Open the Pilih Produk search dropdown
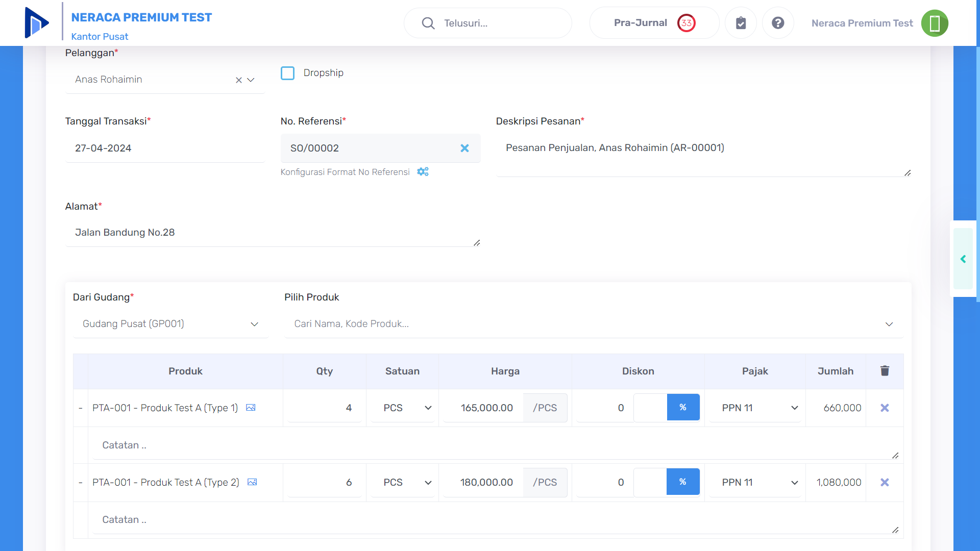The width and height of the screenshot is (980, 551). point(594,324)
